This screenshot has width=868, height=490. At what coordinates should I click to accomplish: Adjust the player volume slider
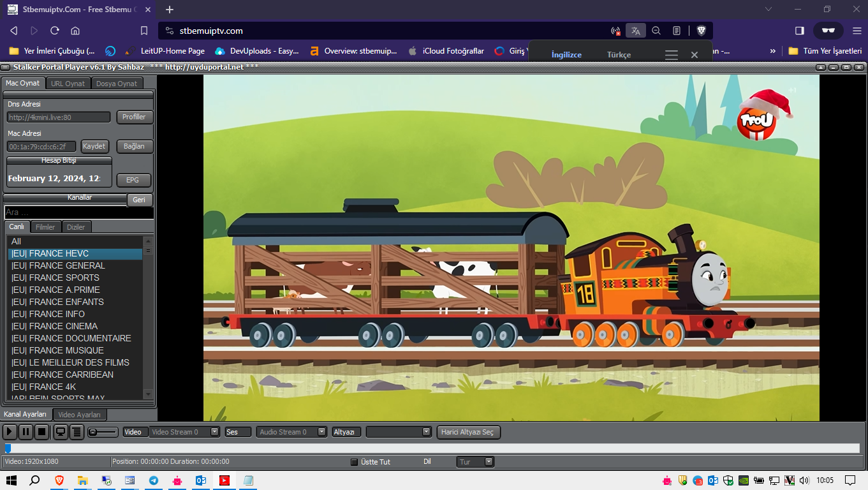(x=103, y=432)
